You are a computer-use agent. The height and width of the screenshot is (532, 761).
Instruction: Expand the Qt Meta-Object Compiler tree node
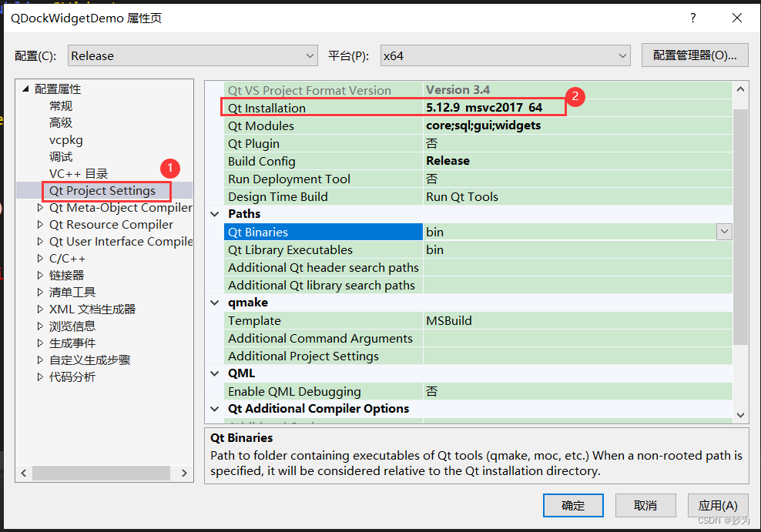tap(40, 207)
